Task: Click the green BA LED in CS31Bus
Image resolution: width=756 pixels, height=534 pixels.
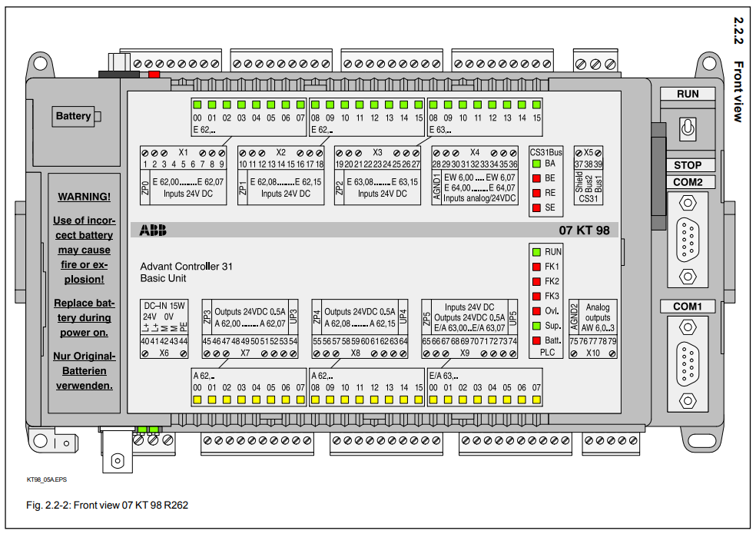Action: [x=536, y=164]
